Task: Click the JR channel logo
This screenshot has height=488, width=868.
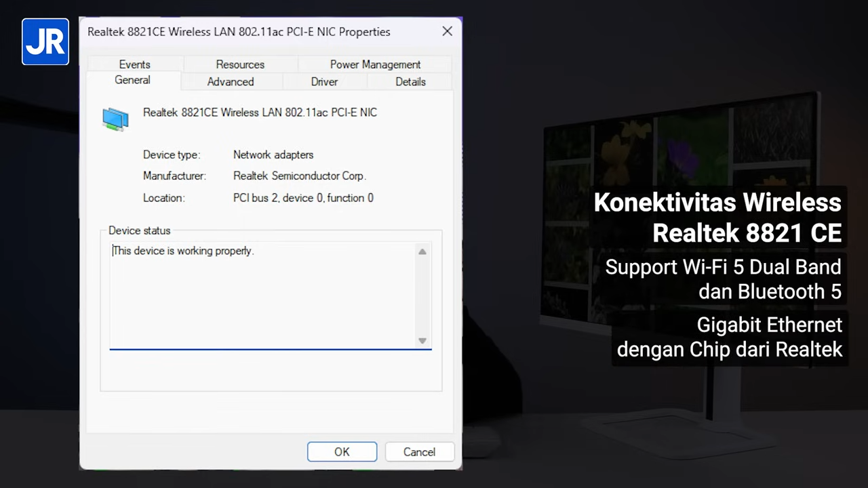Action: (x=45, y=42)
